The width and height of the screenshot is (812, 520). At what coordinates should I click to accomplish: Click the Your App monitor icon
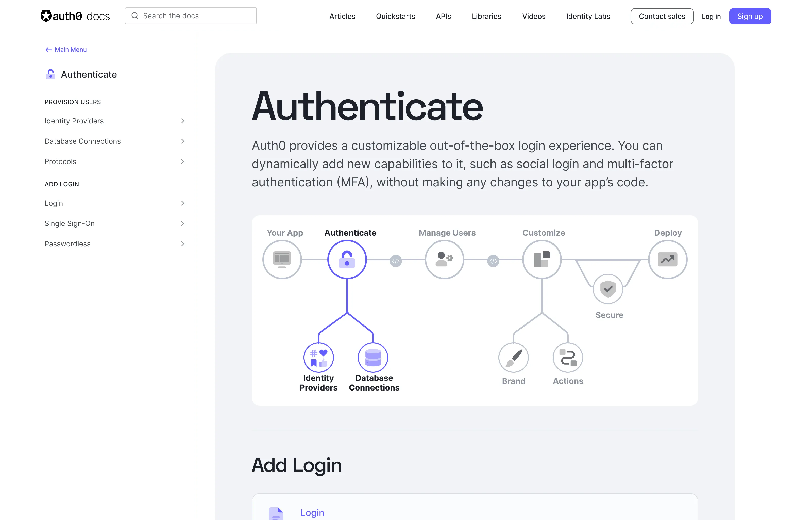[282, 259]
